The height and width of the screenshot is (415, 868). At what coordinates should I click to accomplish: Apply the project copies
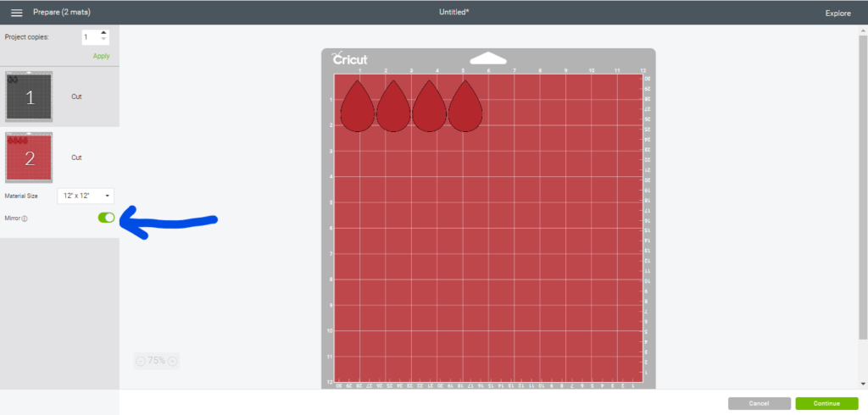tap(101, 56)
